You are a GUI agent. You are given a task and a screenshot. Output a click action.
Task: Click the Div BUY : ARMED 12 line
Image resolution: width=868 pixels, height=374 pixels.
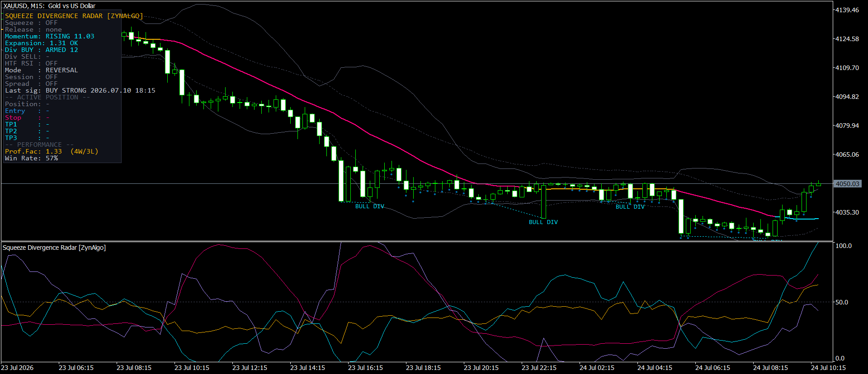(x=42, y=50)
